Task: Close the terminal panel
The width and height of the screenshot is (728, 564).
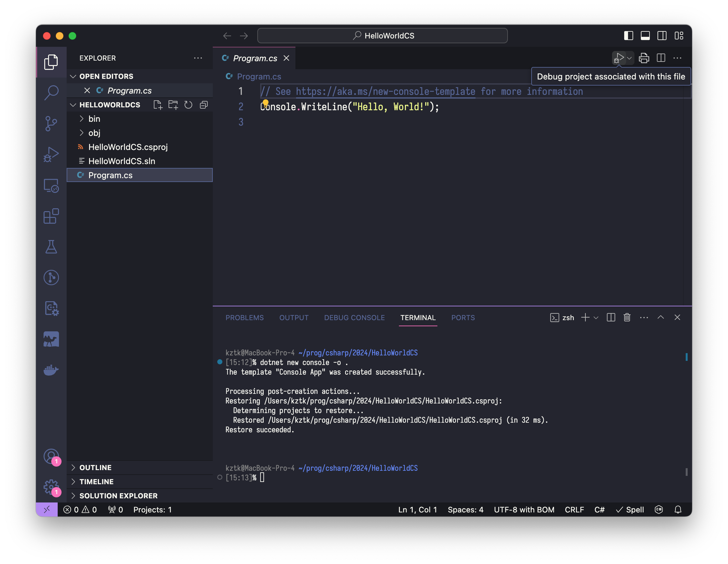Action: (x=677, y=317)
